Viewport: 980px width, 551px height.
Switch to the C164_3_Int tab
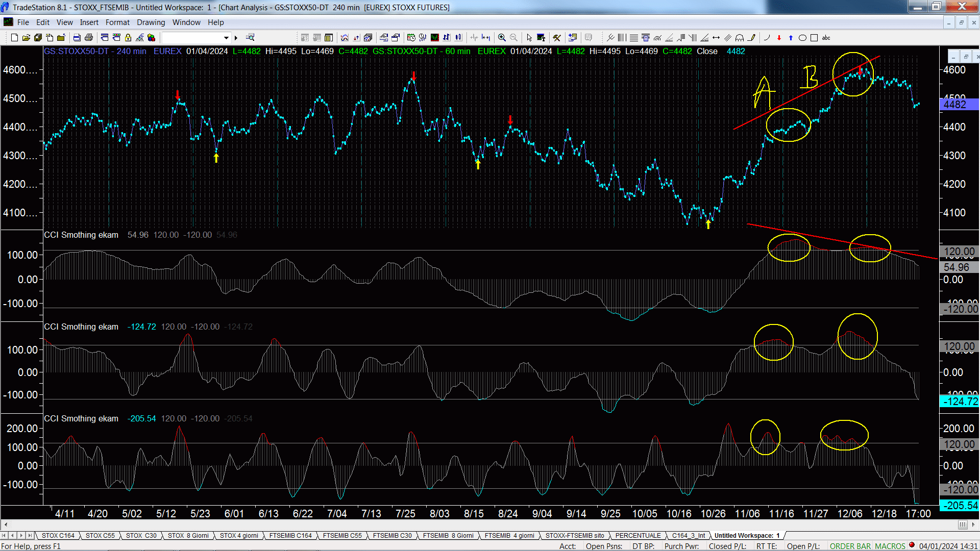point(689,535)
